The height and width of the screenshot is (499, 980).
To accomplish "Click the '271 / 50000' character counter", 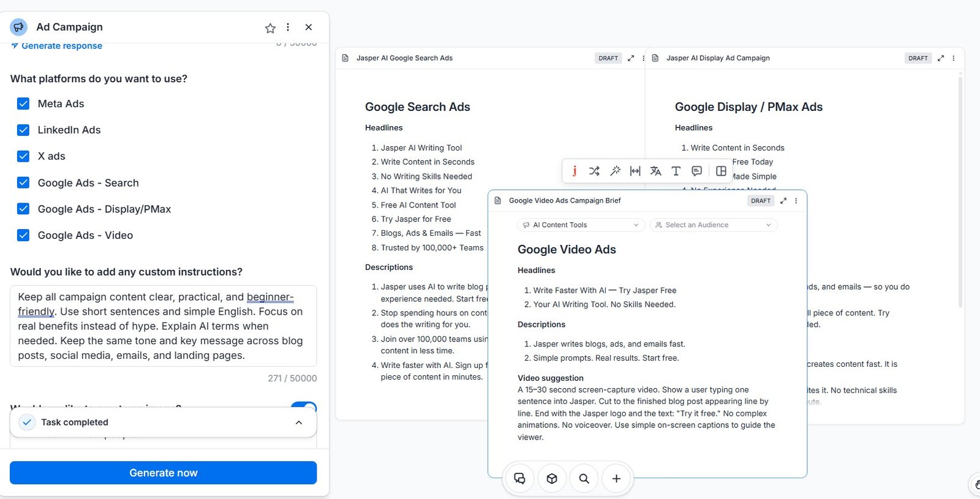I will (x=292, y=378).
